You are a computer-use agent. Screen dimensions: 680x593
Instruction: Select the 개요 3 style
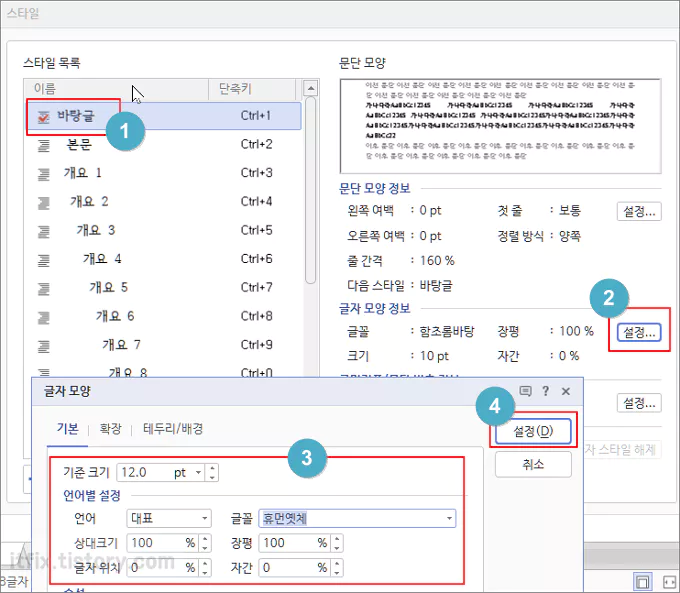point(163,230)
